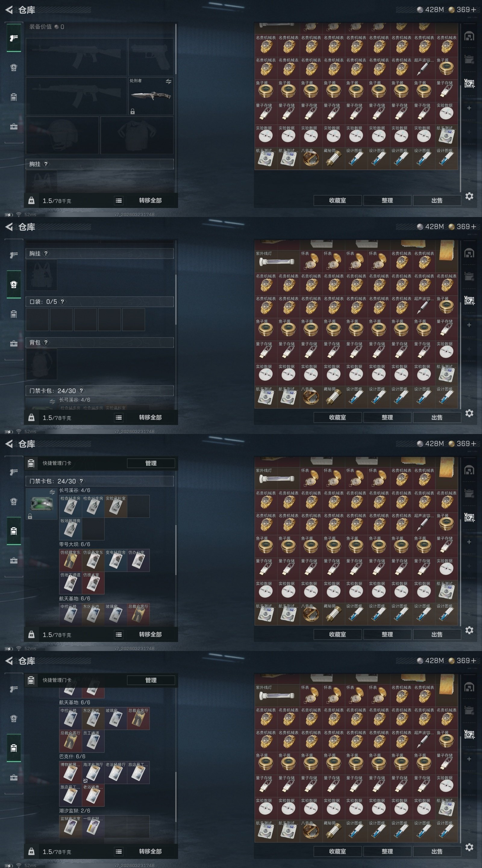Open the help tooltip beside 背包
The image size is (482, 868).
(x=46, y=342)
